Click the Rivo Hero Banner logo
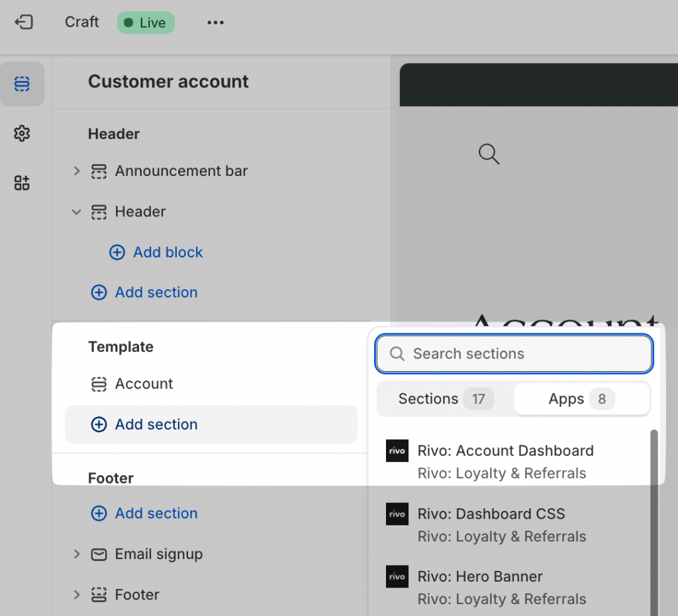The height and width of the screenshot is (616, 678). pyautogui.click(x=397, y=577)
